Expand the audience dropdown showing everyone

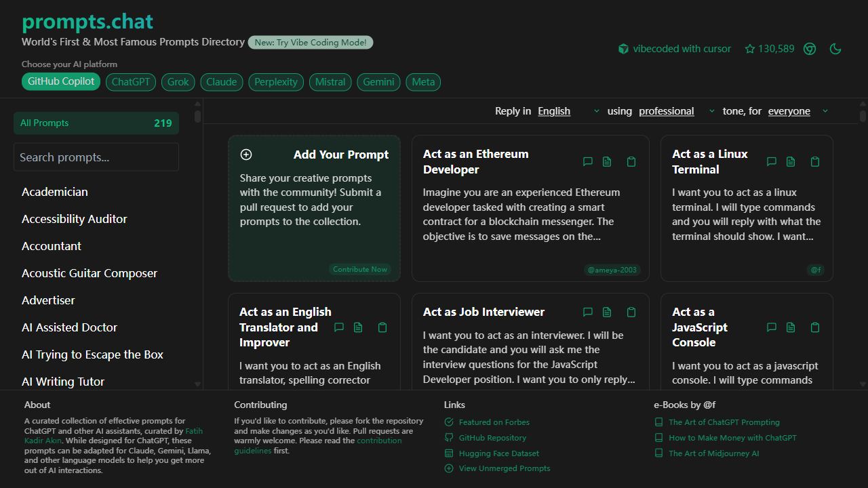[x=797, y=111]
